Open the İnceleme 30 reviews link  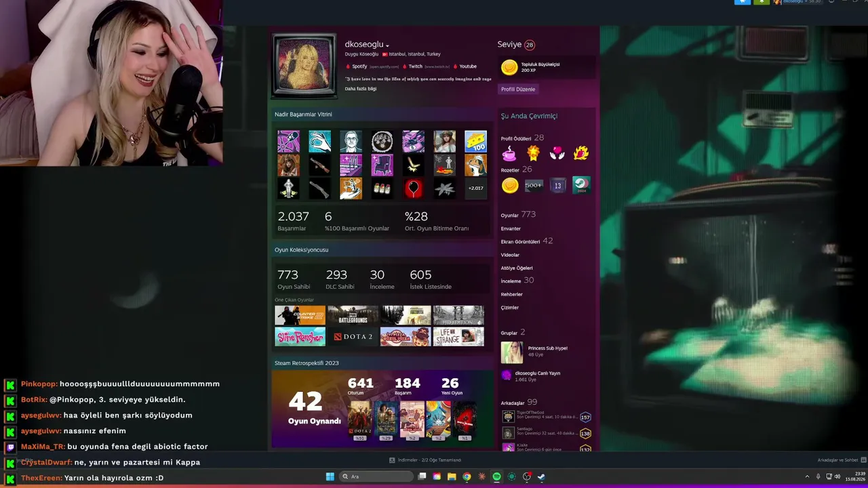[517, 281]
